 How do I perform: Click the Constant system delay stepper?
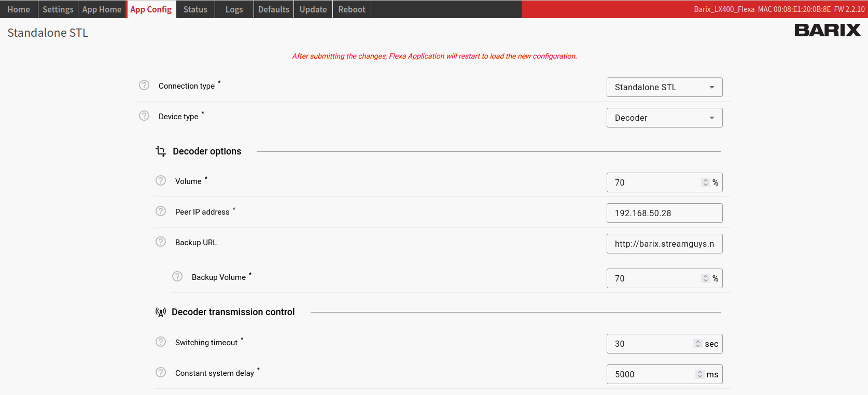[699, 374]
